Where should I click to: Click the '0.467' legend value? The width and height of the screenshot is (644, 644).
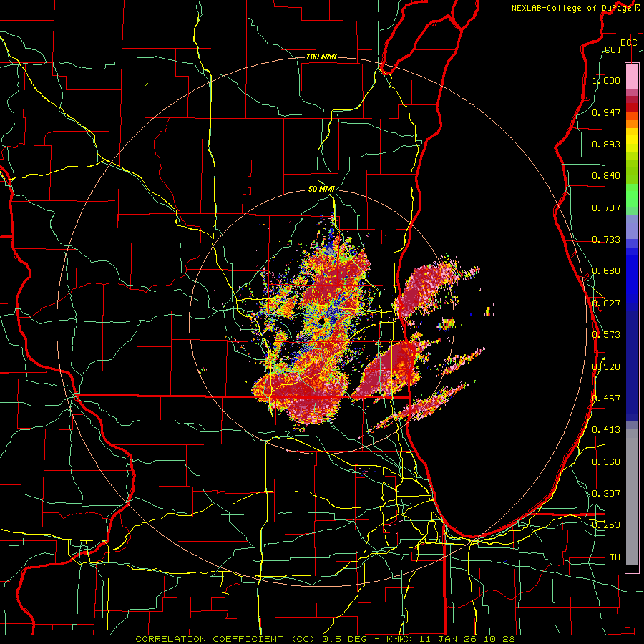(x=606, y=399)
